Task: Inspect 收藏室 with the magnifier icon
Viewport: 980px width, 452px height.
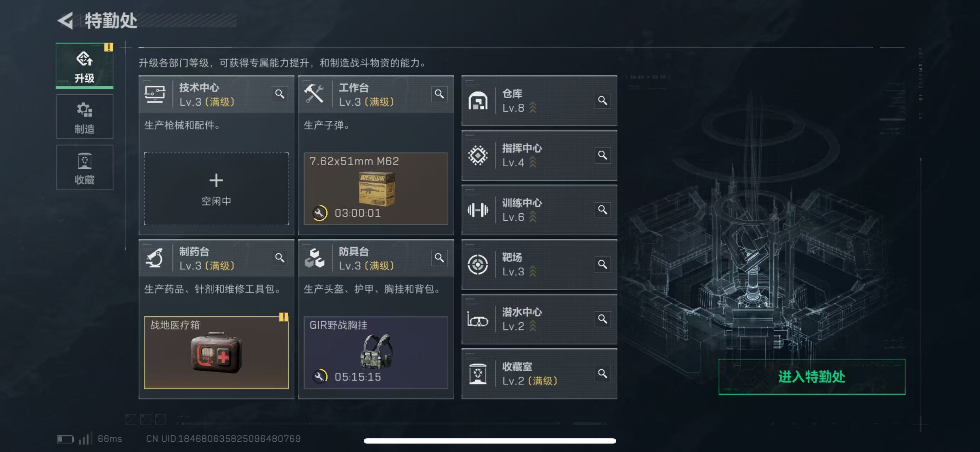Action: (602, 374)
